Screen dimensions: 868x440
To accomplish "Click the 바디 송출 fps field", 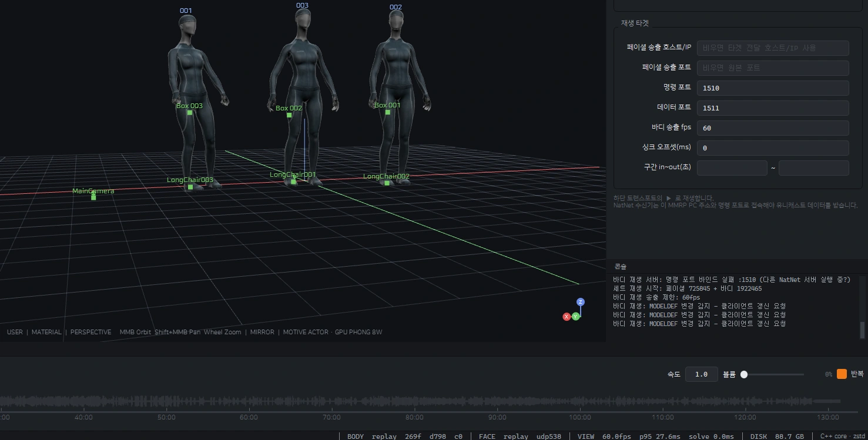I will click(x=773, y=128).
